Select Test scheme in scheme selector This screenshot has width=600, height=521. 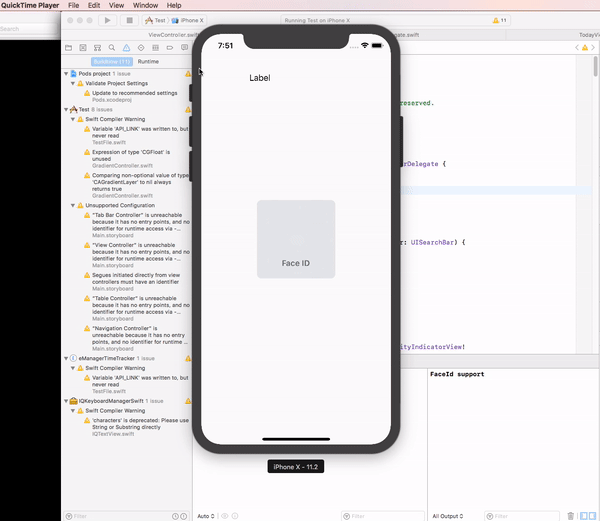click(x=155, y=20)
